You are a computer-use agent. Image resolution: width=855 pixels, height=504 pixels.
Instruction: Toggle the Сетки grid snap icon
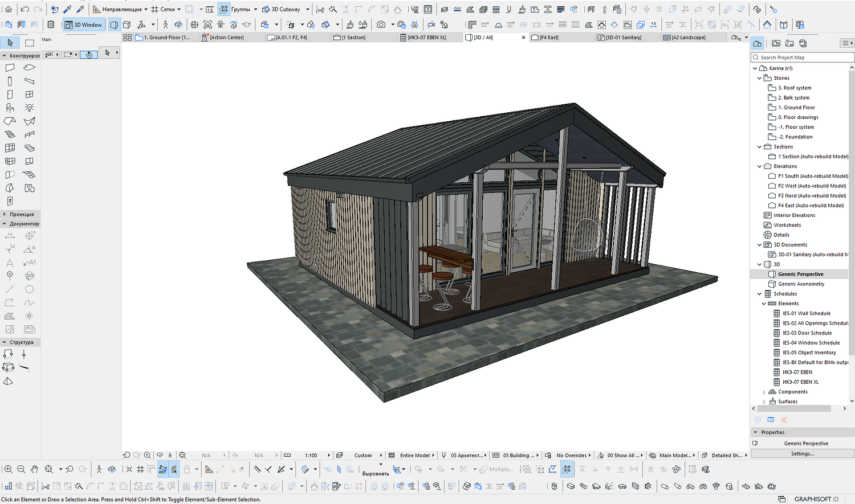tap(154, 9)
